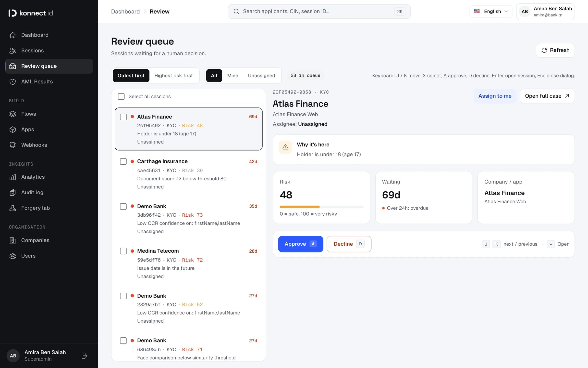Open Flows via its layers icon
The image size is (588, 368).
(x=13, y=114)
